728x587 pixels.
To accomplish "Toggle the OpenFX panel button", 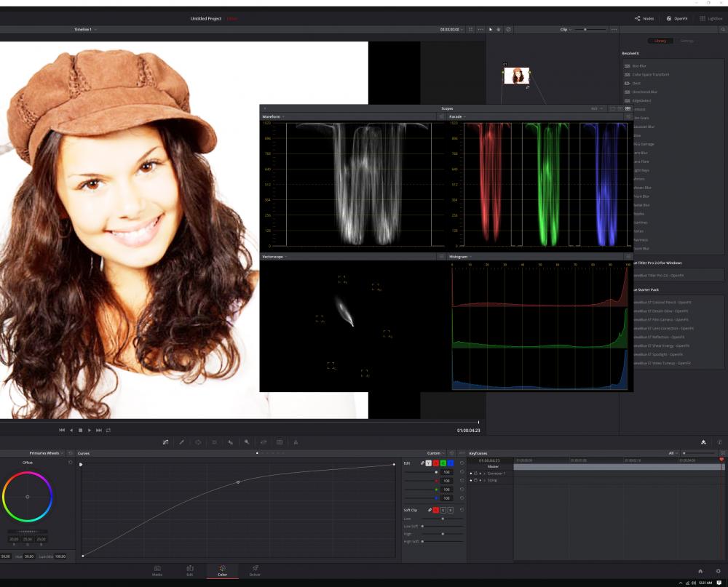I will click(x=677, y=19).
